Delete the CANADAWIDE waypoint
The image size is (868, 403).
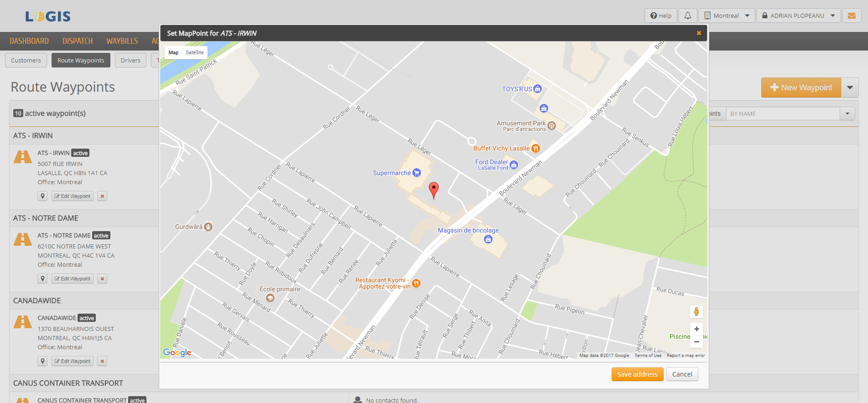pos(102,361)
